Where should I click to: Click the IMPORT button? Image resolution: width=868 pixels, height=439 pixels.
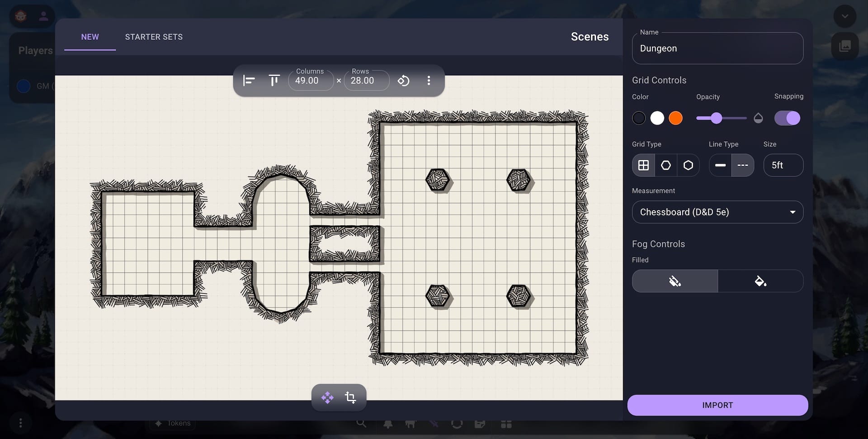click(x=717, y=405)
